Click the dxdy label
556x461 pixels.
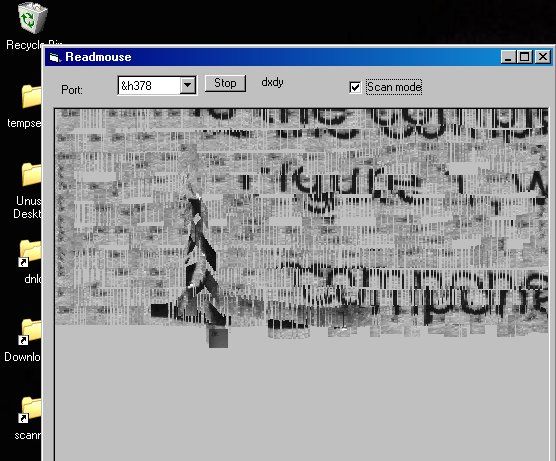pos(272,82)
